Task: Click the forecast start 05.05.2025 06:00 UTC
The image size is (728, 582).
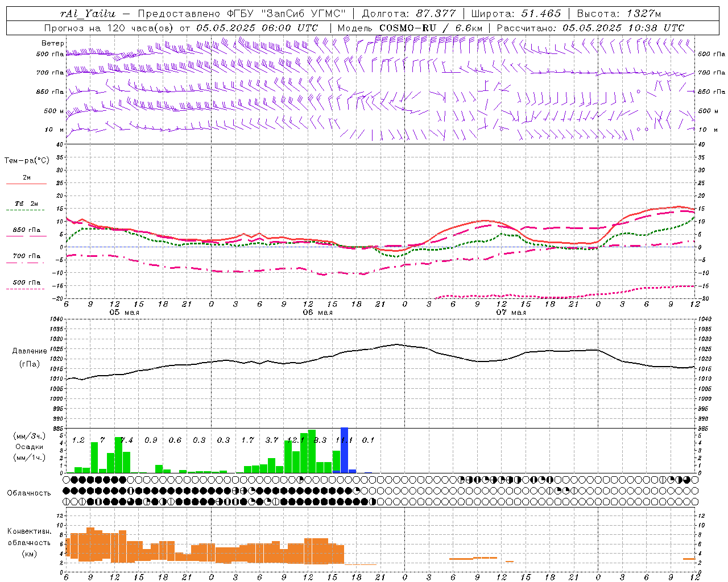Action: tap(257, 28)
